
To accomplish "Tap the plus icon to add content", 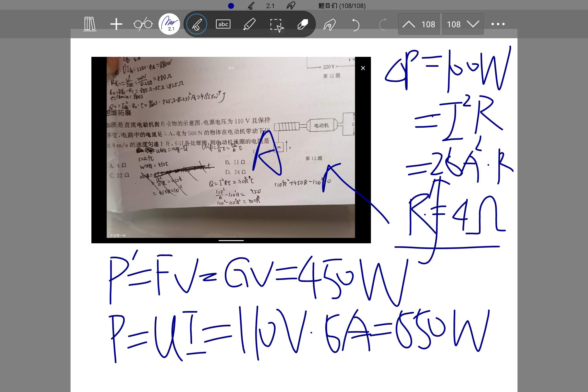I will pos(116,24).
